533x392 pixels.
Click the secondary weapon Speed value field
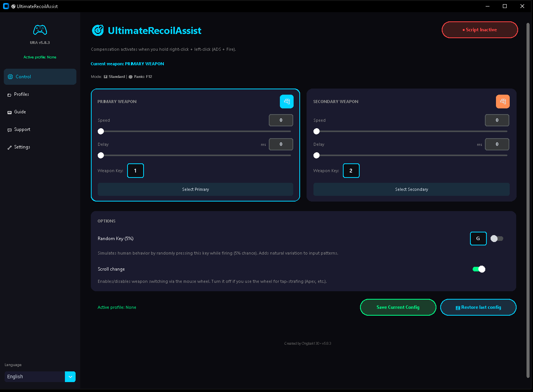tap(497, 120)
